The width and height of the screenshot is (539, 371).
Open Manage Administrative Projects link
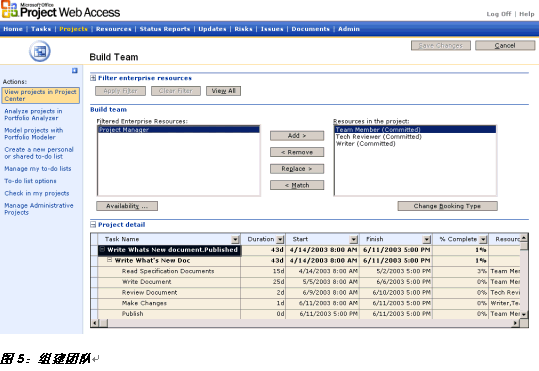point(39,209)
